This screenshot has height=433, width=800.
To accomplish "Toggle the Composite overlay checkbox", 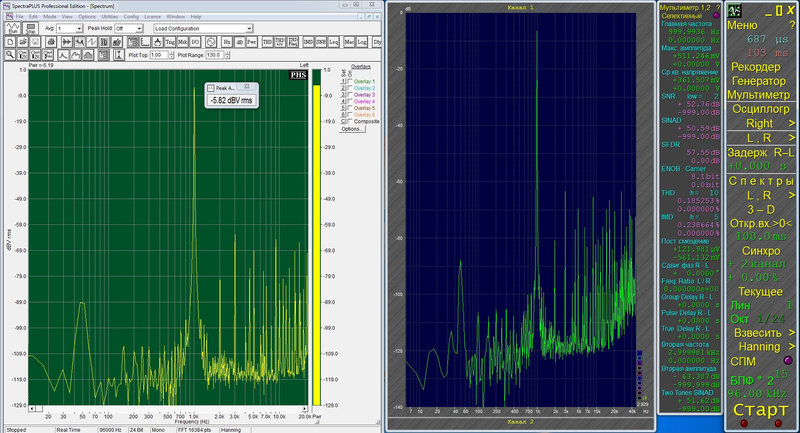I will [x=350, y=121].
